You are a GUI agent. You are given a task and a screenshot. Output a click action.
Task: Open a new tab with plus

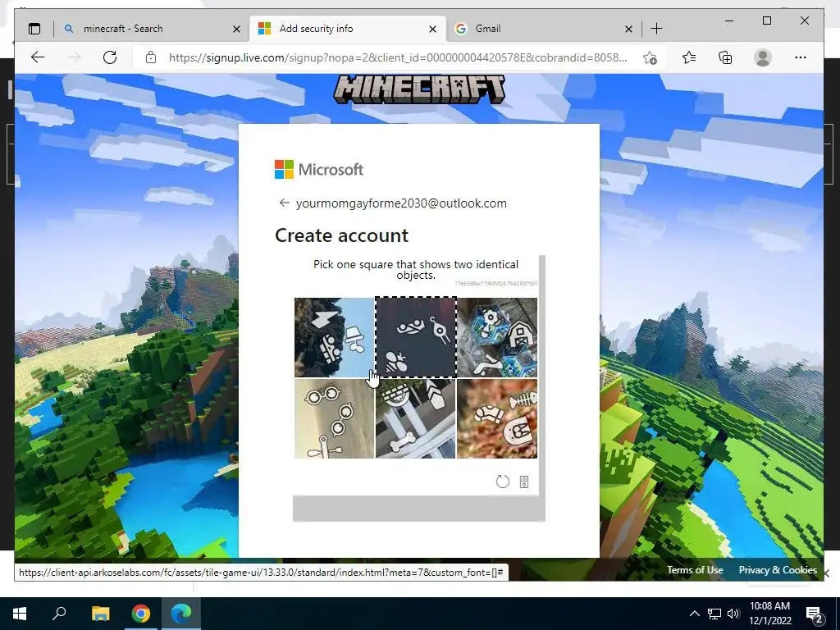click(656, 29)
